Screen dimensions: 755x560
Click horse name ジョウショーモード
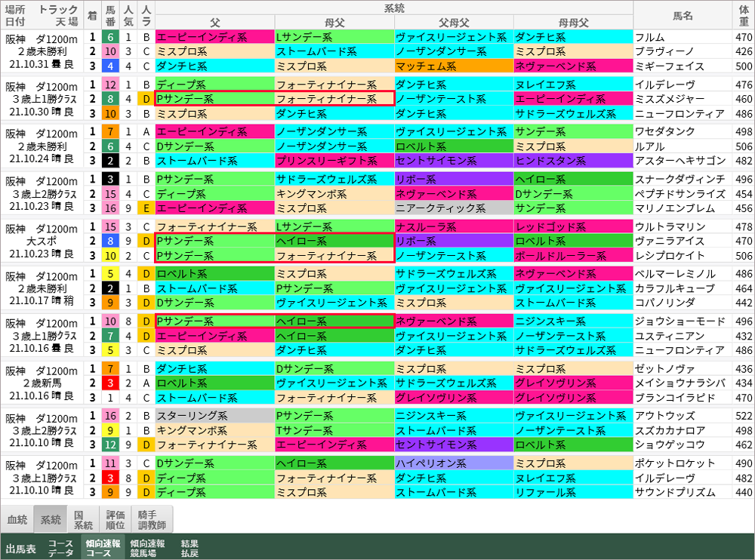coord(680,322)
